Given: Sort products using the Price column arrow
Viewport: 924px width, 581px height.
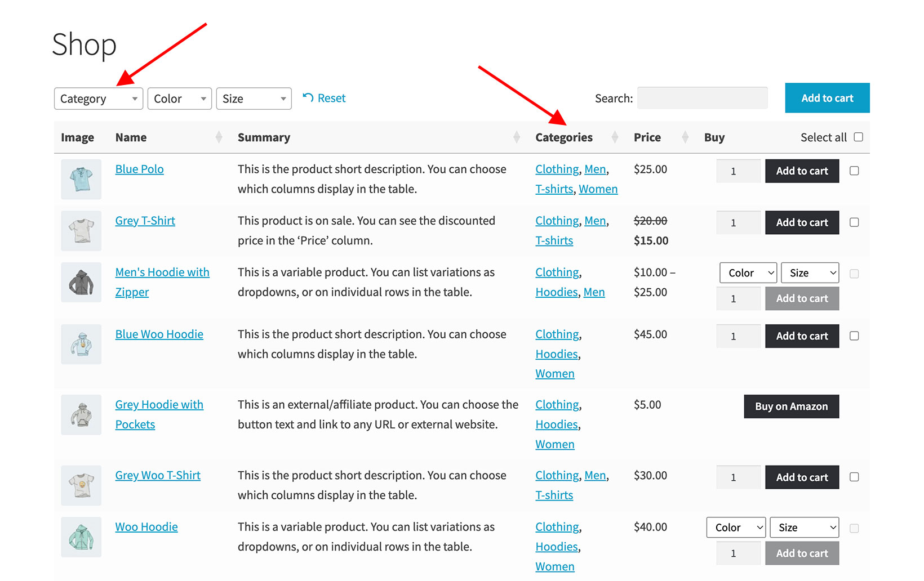Looking at the screenshot, I should click(x=685, y=137).
